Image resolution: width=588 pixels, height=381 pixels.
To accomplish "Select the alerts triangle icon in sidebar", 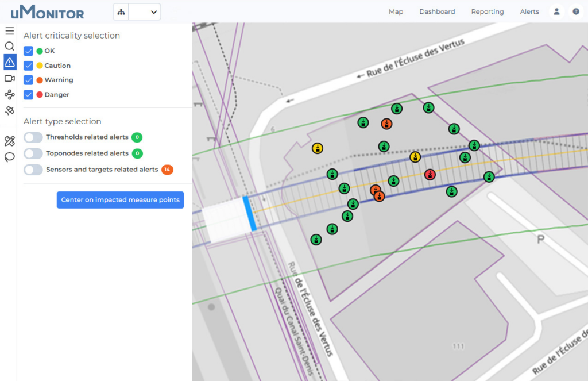I will [x=9, y=62].
